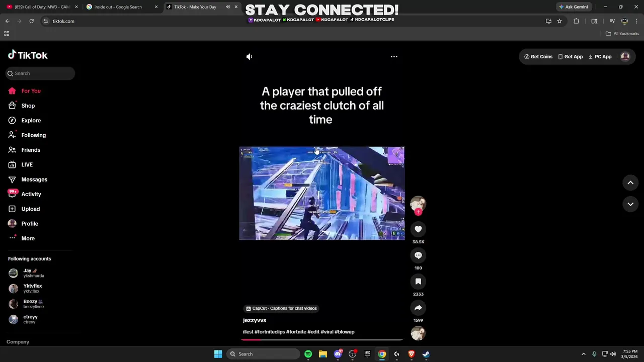644x362 pixels.
Task: Like the video with heart icon
Action: tap(418, 229)
